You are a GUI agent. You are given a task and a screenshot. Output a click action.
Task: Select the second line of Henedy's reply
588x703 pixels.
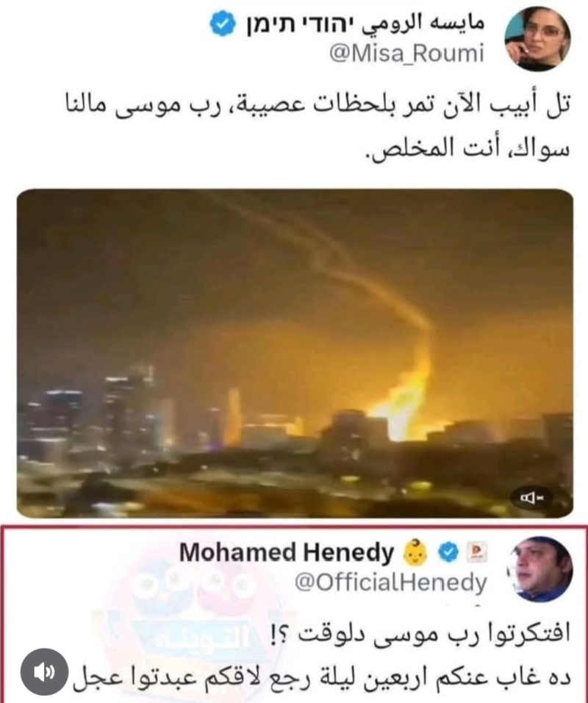click(321, 677)
